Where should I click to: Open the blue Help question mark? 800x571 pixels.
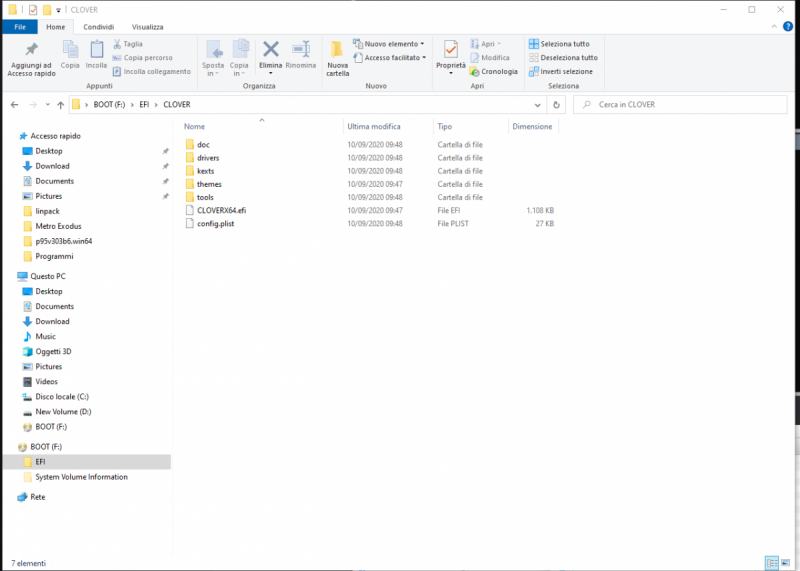coord(788,27)
